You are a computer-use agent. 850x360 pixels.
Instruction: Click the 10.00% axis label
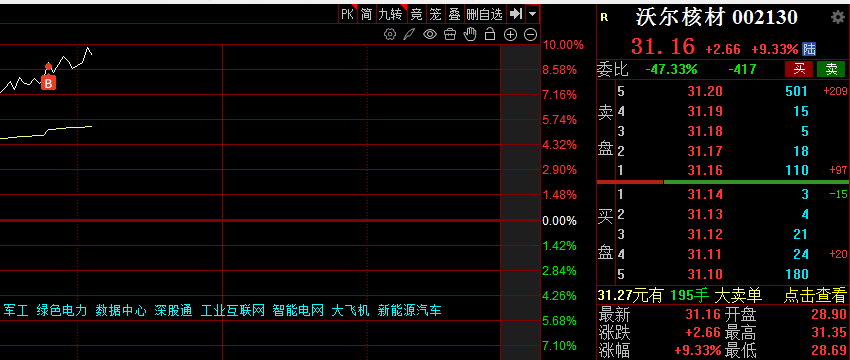tap(564, 45)
